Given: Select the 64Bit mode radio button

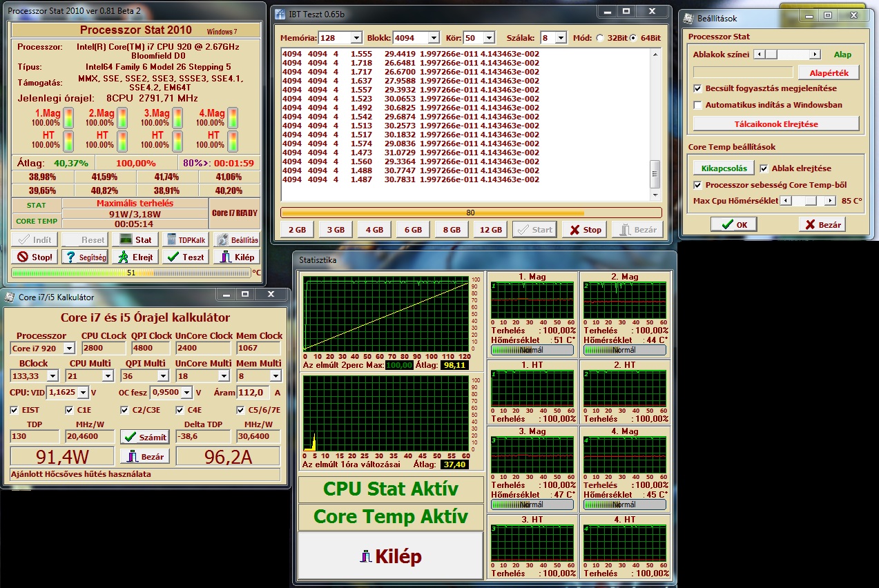Looking at the screenshot, I should 634,37.
